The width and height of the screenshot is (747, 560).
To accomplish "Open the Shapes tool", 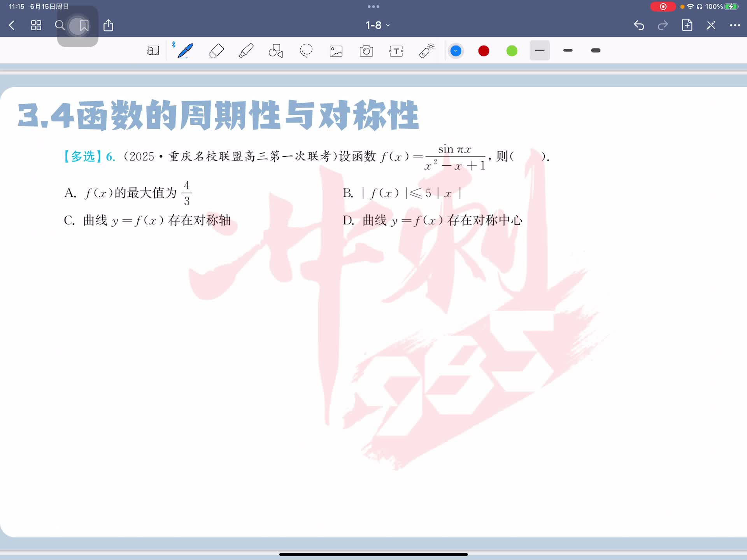I will click(276, 51).
